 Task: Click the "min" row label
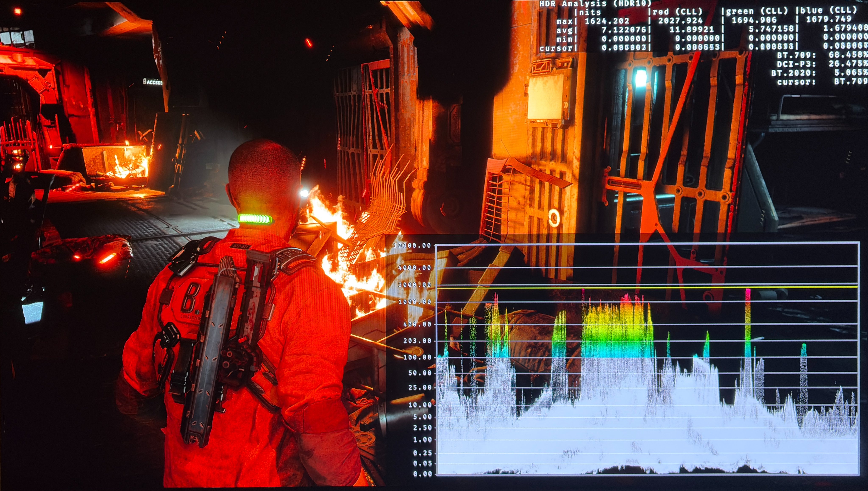click(564, 39)
